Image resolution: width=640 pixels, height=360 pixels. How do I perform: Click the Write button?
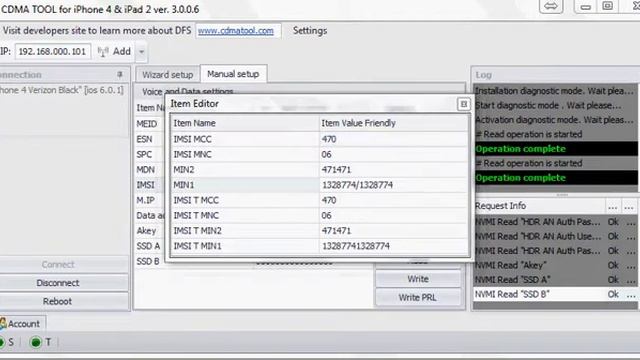pyautogui.click(x=418, y=279)
